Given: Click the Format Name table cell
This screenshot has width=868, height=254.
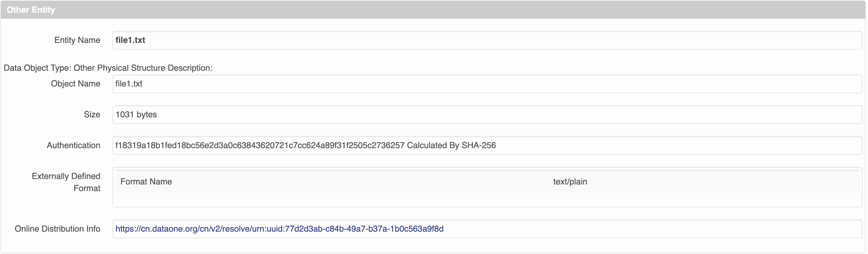Looking at the screenshot, I should pyautogui.click(x=145, y=181).
